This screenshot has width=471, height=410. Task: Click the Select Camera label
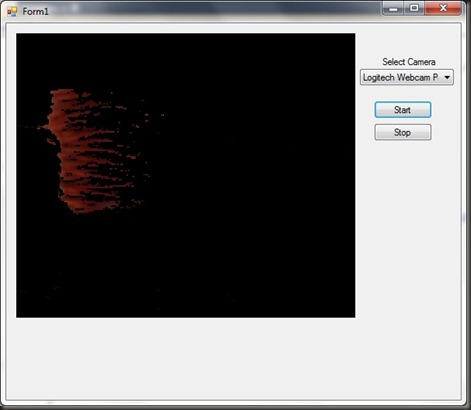click(x=409, y=62)
